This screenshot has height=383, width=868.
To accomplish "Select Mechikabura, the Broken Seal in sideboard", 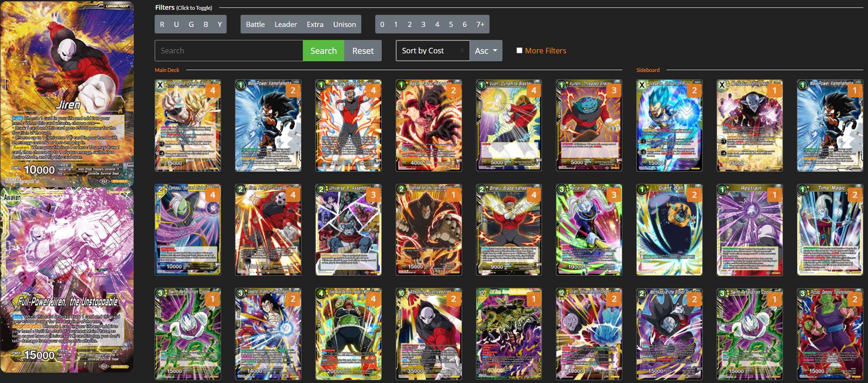I will [x=669, y=334].
